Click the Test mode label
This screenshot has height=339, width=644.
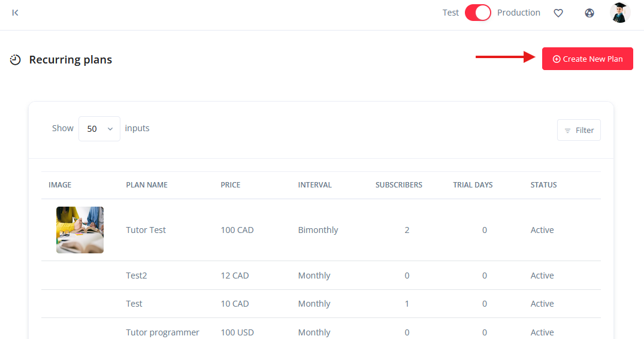click(451, 13)
